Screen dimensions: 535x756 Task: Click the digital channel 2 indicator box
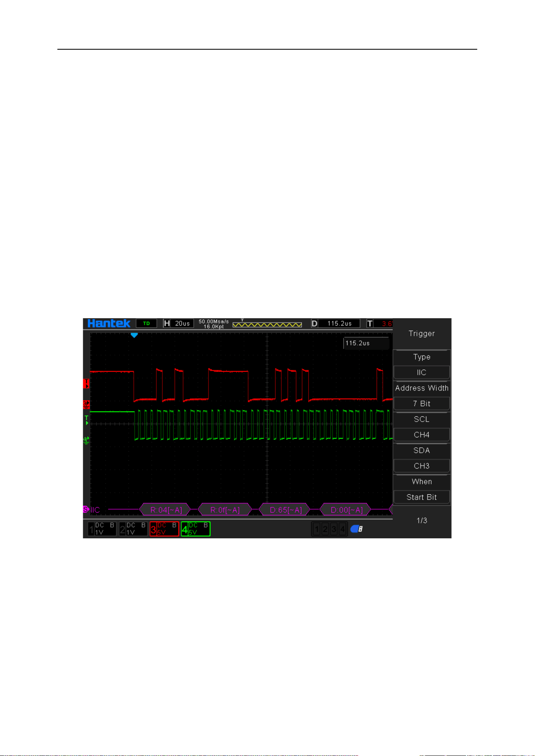point(325,529)
